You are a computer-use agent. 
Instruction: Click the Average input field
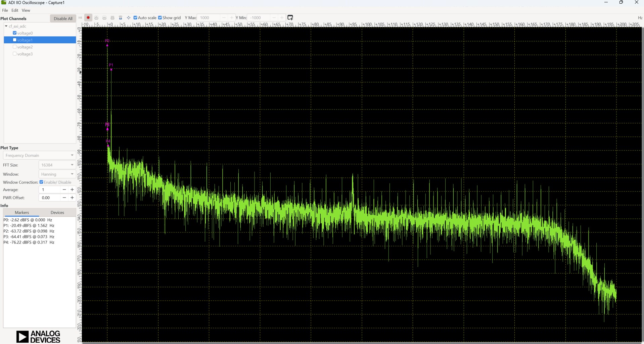[x=50, y=190]
